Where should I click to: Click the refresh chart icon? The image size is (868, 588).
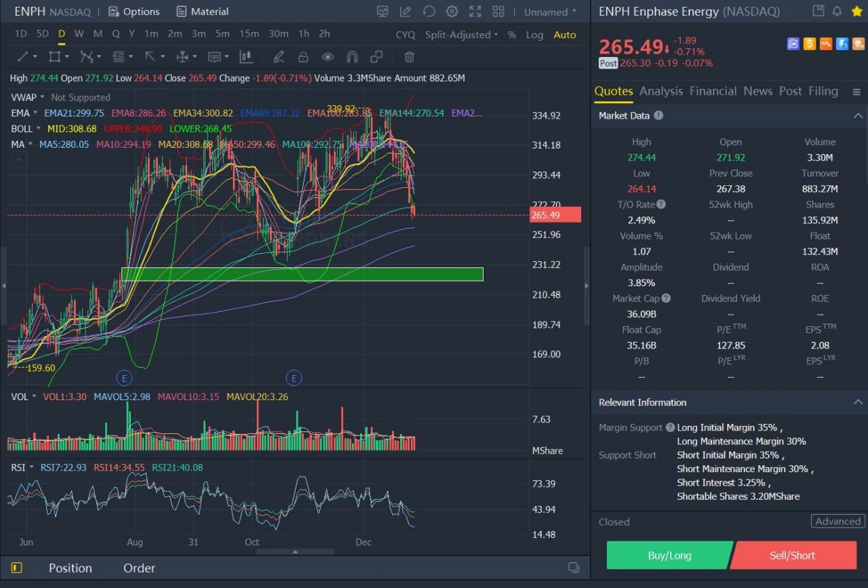pos(429,12)
